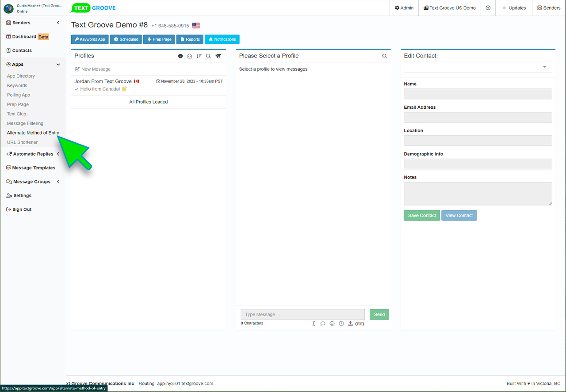Click the Demographic Info input field

pos(478,164)
